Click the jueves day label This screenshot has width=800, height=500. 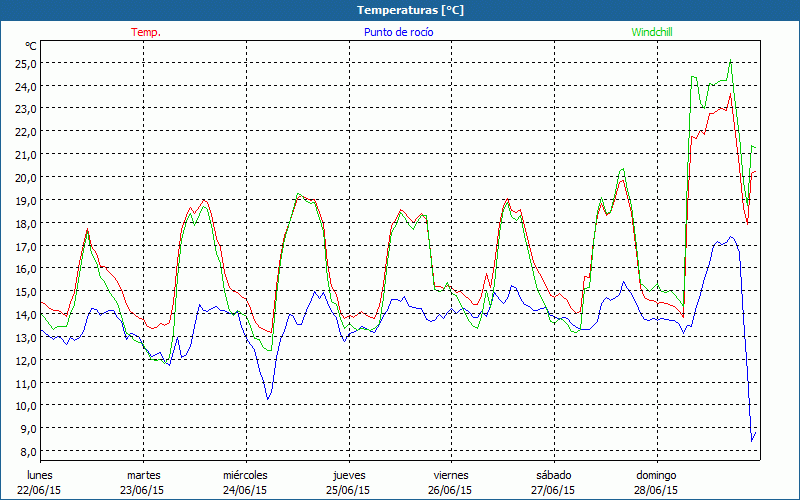348,475
